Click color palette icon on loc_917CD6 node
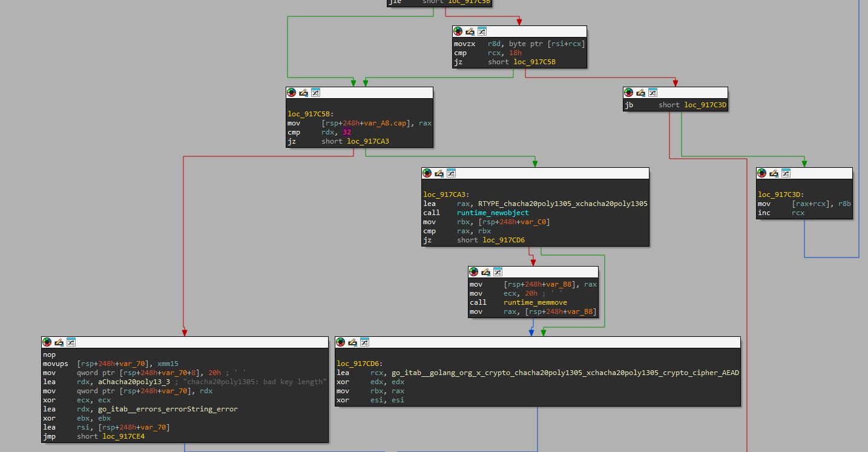This screenshot has width=868, height=452. (x=341, y=342)
